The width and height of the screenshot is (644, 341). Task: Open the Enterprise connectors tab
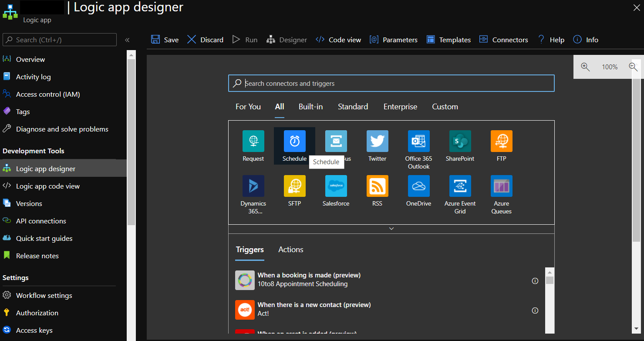pyautogui.click(x=400, y=107)
